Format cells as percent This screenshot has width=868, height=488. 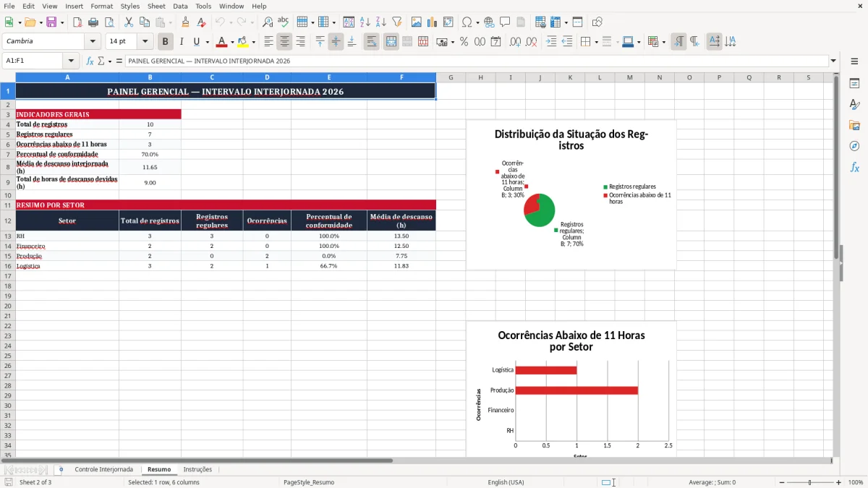click(x=464, y=42)
